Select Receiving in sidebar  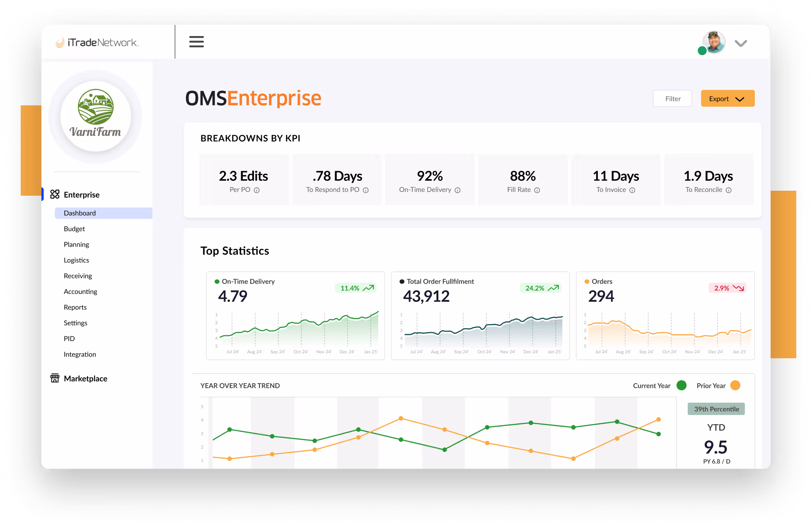(78, 276)
